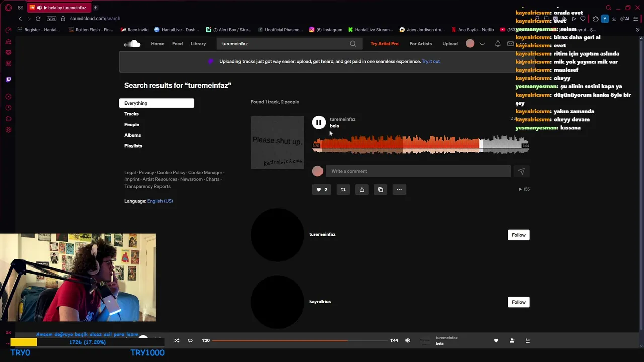644x362 pixels.
Task: Seek within the bela waveform
Action: click(421, 144)
